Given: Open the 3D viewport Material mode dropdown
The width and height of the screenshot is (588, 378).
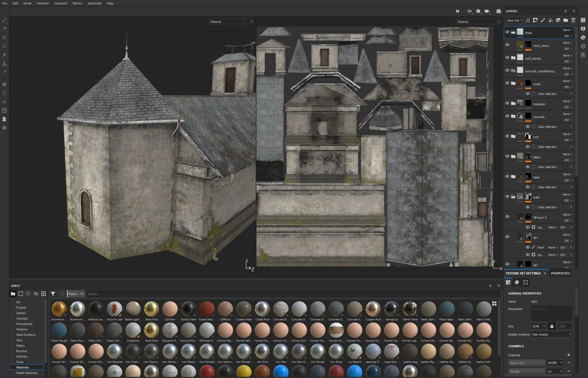Looking at the screenshot, I should click(x=231, y=21).
